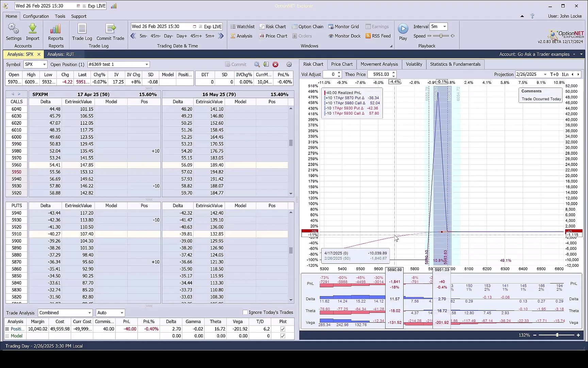Click the Commit Trade ribbon icon

(110, 32)
